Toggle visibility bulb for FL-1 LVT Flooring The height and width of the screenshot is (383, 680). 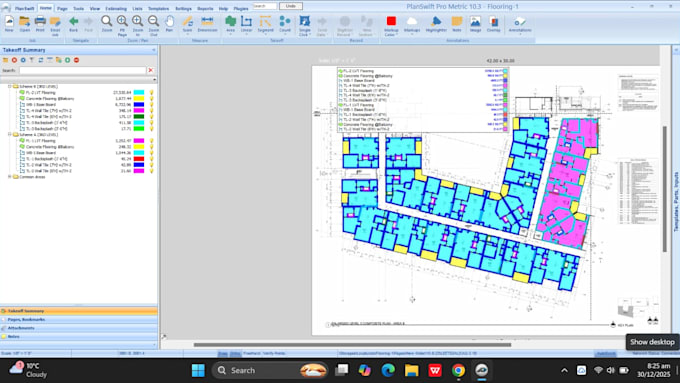pos(152,141)
